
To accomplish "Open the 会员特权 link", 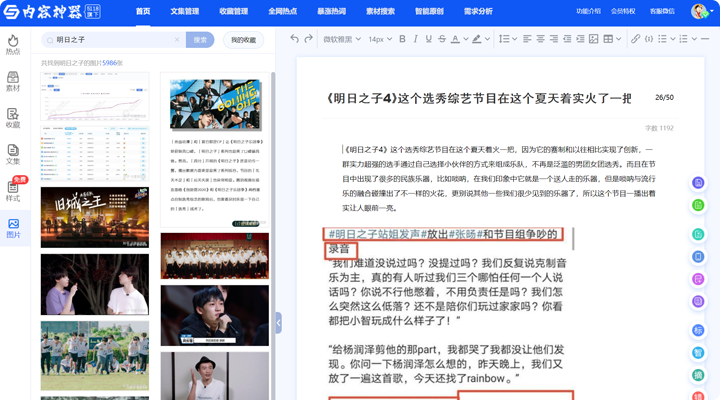I will point(623,11).
